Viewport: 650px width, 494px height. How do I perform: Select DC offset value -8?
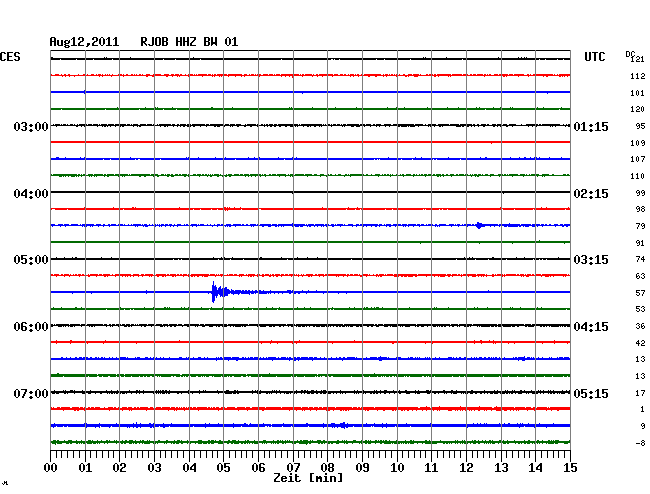coord(640,443)
